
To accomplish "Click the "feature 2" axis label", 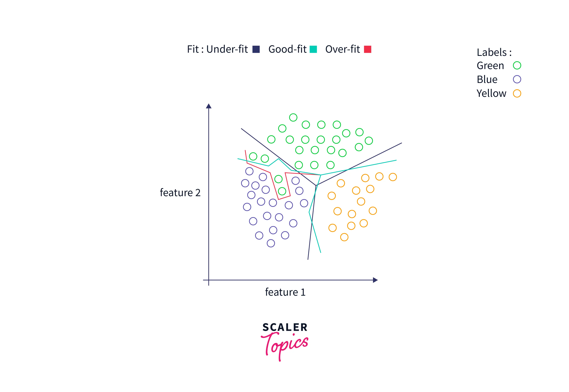I will 180,192.
